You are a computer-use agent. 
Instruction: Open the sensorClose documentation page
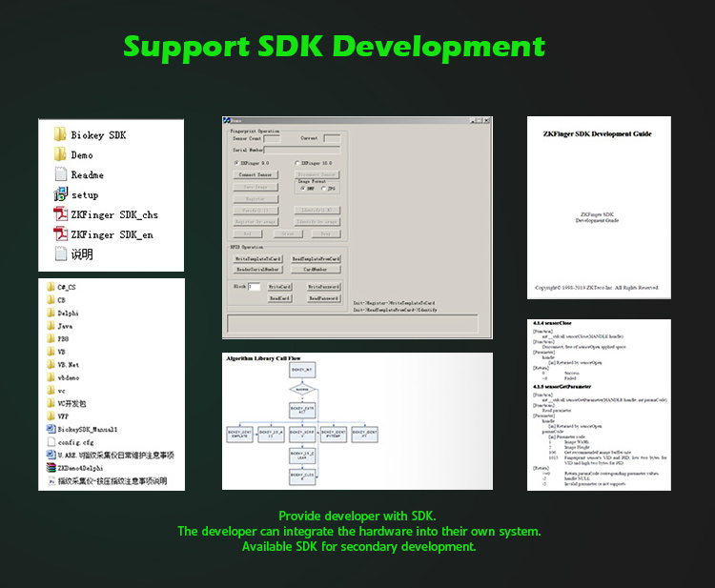(x=599, y=405)
